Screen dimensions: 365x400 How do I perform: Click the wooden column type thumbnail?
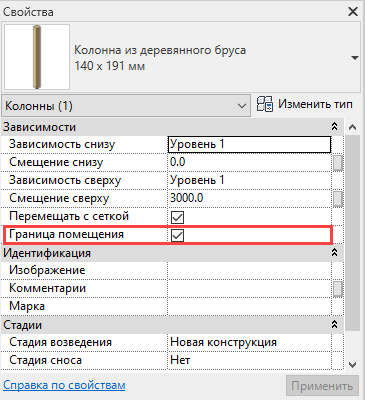tap(37, 57)
